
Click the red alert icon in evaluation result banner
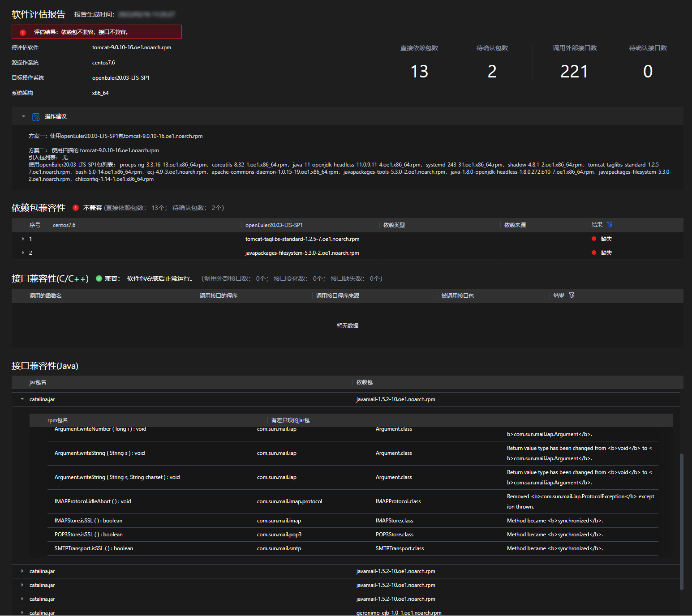23,32
